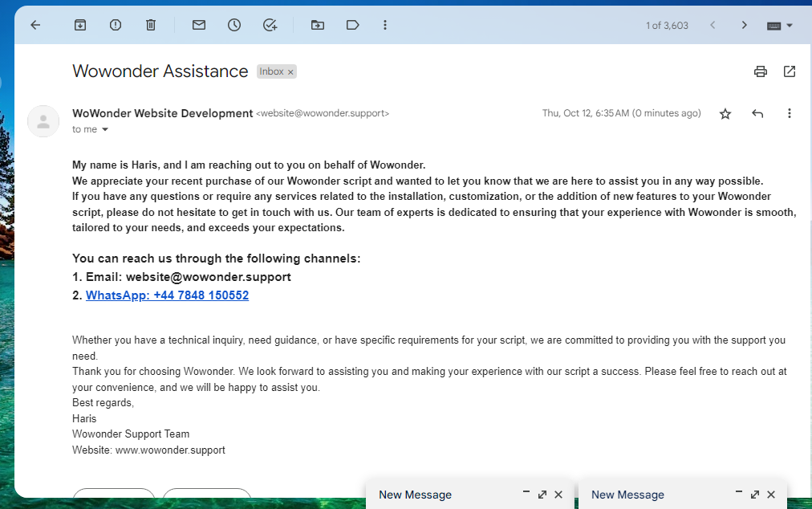Go to newer email arrow
The width and height of the screenshot is (812, 509).
click(713, 25)
